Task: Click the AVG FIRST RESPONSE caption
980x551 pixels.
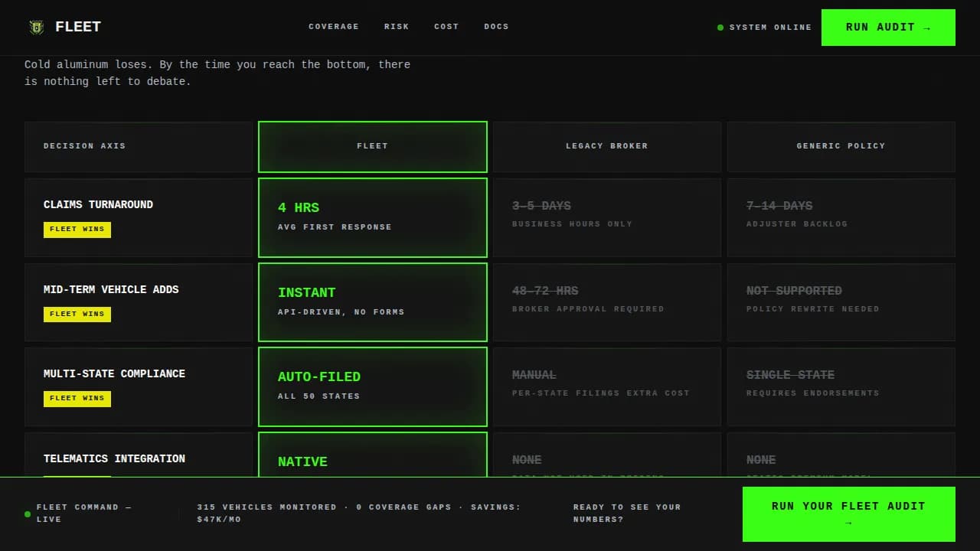Action: pyautogui.click(x=335, y=227)
